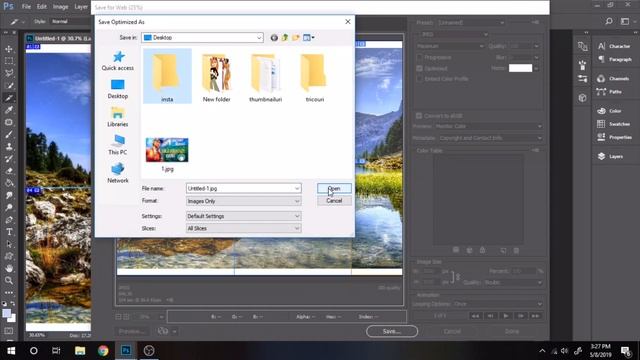Click Cancel in Save Optimized As dialog
The width and height of the screenshot is (640, 360).
click(334, 200)
